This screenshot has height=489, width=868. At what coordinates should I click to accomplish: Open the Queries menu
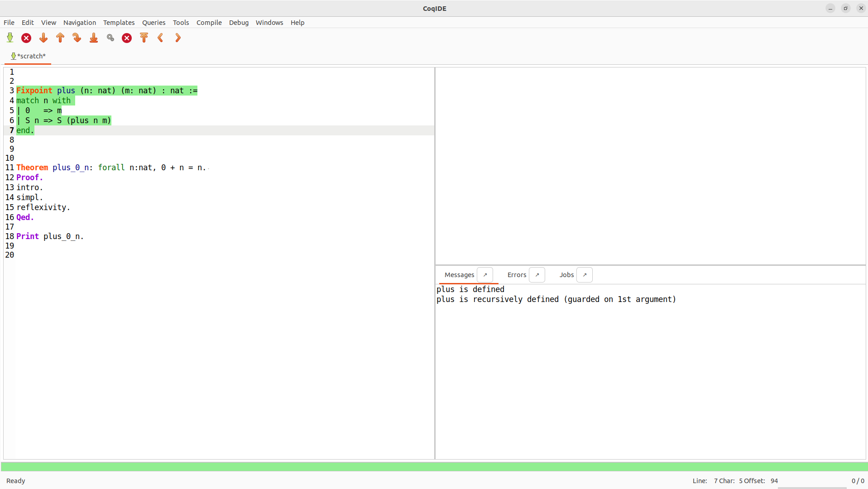pyautogui.click(x=153, y=23)
